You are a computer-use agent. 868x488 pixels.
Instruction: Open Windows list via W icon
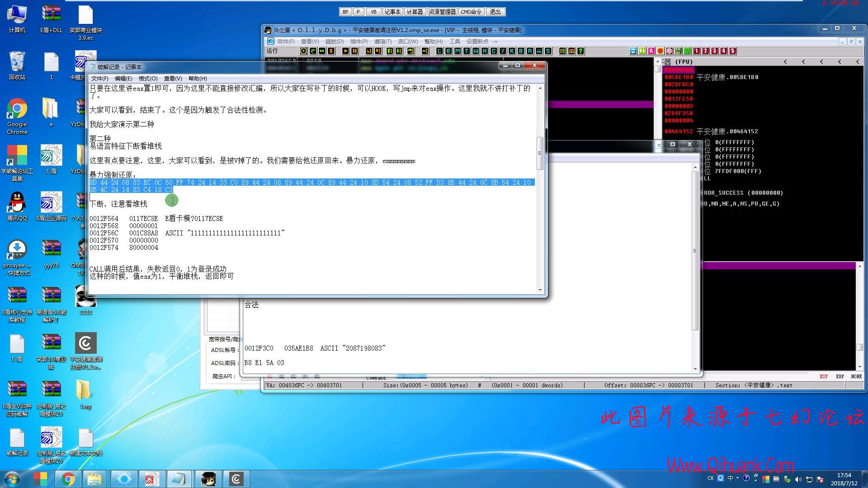[476, 51]
